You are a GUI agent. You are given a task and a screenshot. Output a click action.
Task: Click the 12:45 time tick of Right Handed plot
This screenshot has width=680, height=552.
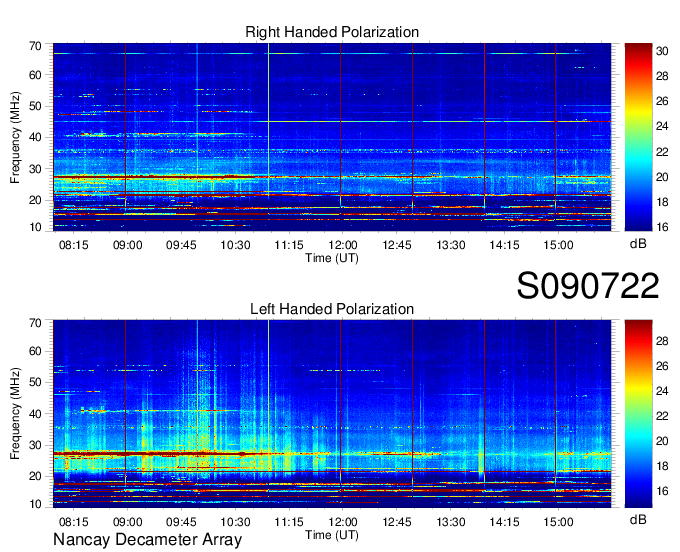point(397,245)
